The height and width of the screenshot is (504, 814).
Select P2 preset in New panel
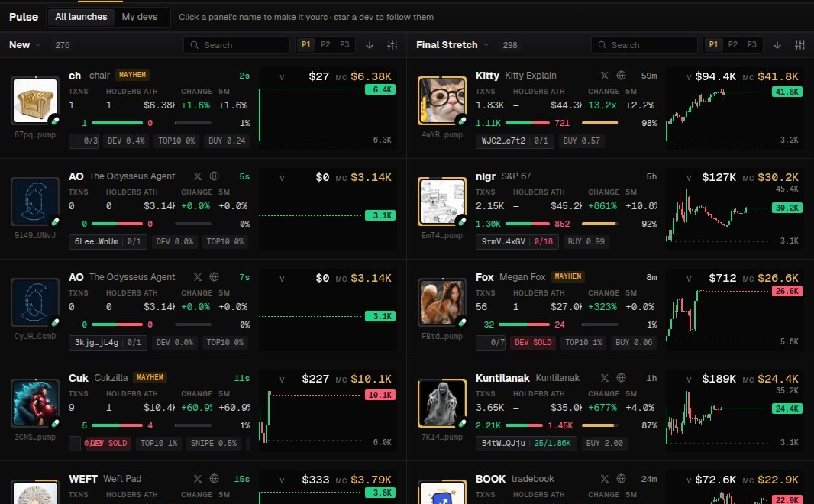point(325,44)
